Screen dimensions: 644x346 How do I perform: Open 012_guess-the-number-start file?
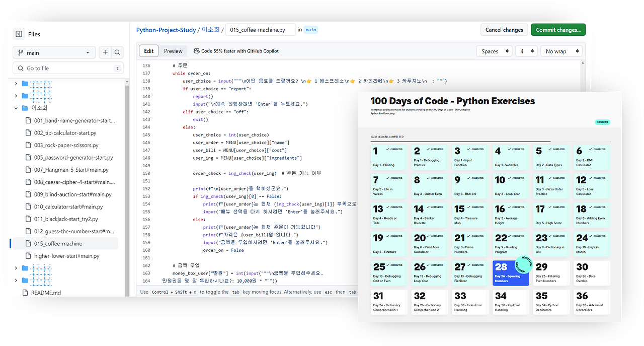pyautogui.click(x=74, y=231)
